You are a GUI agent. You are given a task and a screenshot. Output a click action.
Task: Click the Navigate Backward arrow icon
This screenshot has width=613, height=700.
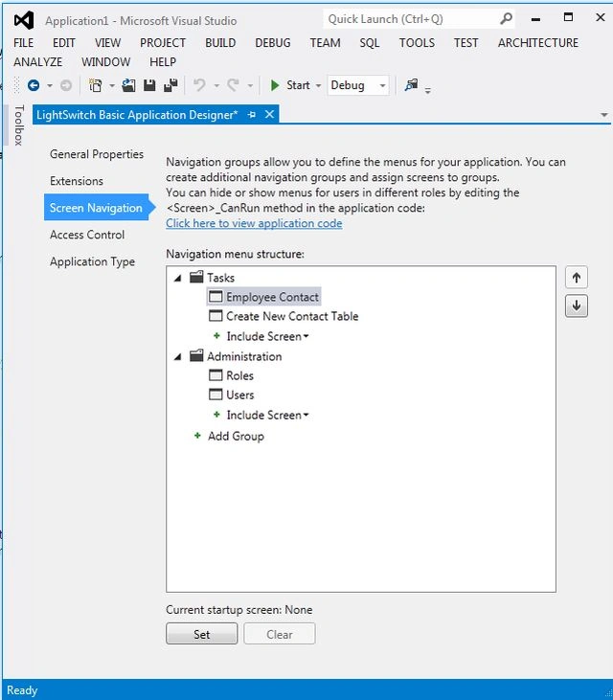point(34,85)
